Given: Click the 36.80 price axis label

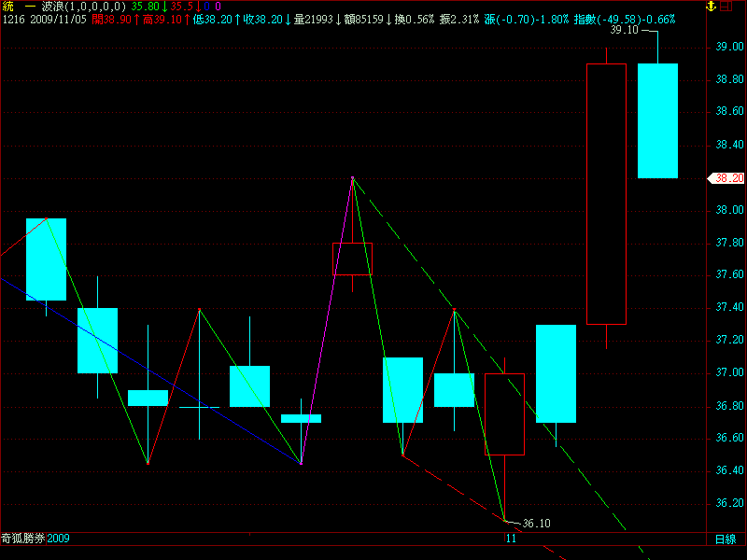Looking at the screenshot, I should [729, 406].
